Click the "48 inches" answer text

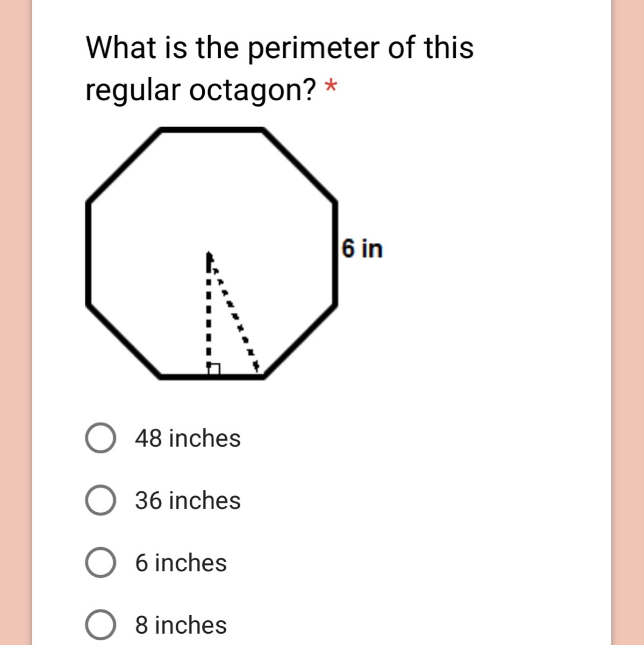(x=188, y=438)
